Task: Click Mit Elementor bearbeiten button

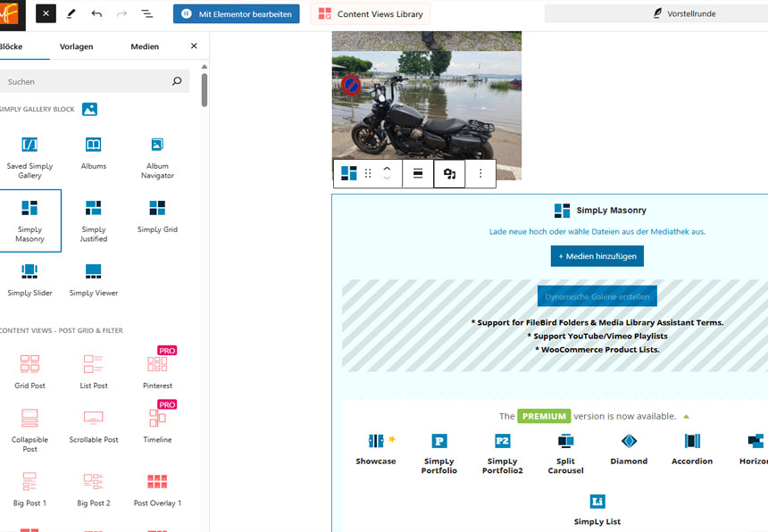Action: tap(237, 14)
